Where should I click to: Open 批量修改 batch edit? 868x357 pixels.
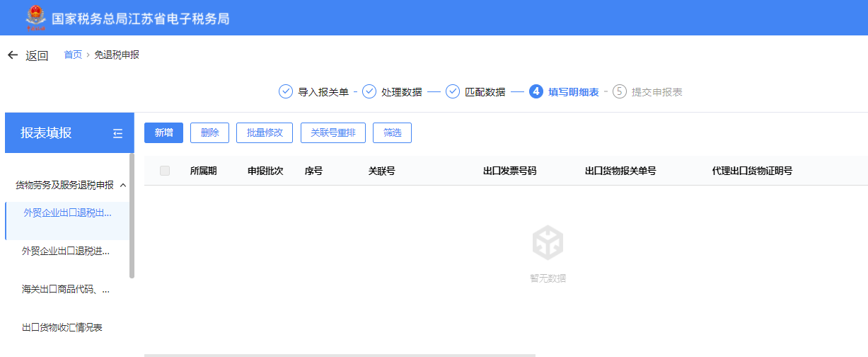pyautogui.click(x=265, y=132)
